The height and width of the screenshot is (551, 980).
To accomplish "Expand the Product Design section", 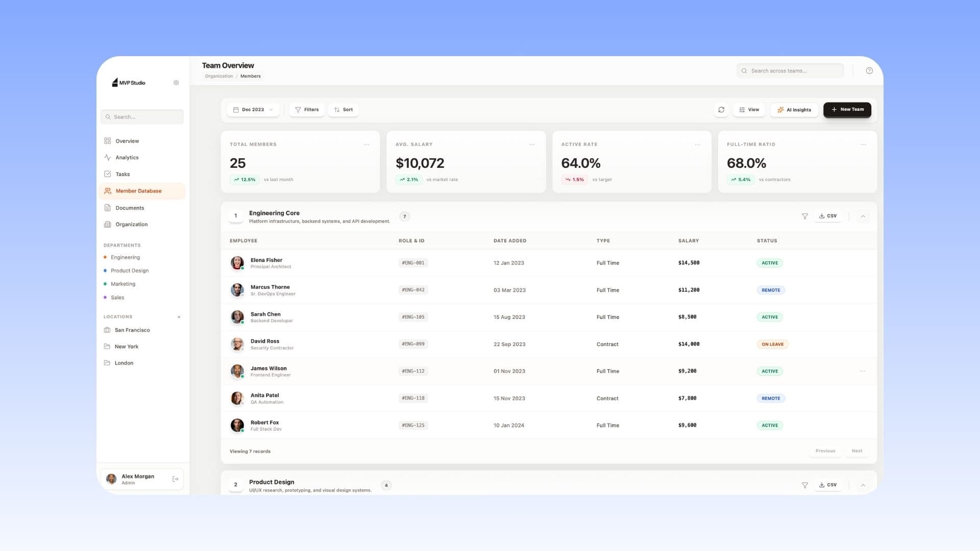I will 863,485.
